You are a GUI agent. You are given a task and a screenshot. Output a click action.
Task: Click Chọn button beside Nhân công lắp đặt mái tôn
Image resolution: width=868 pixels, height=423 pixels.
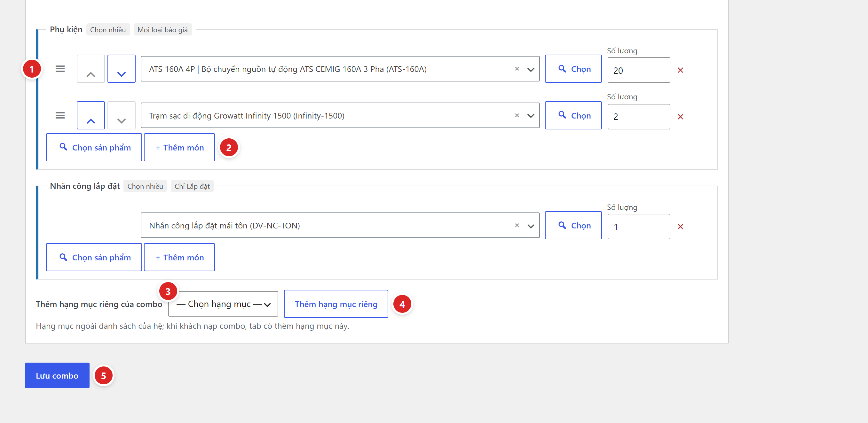[x=573, y=225]
